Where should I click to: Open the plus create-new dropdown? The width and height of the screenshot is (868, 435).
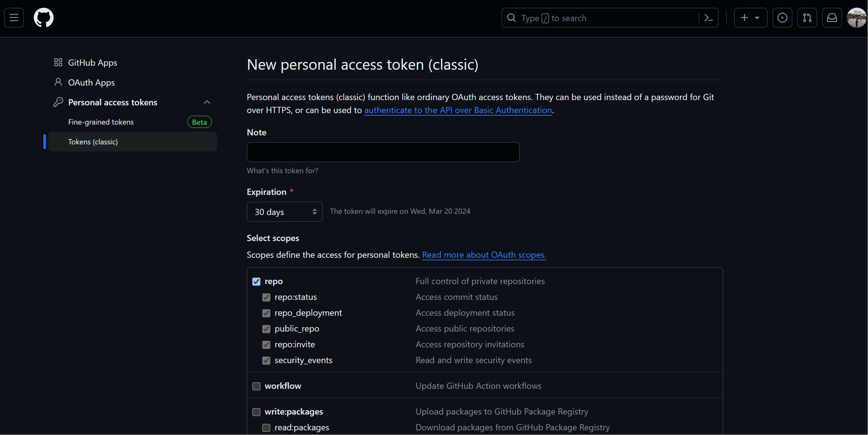point(750,18)
